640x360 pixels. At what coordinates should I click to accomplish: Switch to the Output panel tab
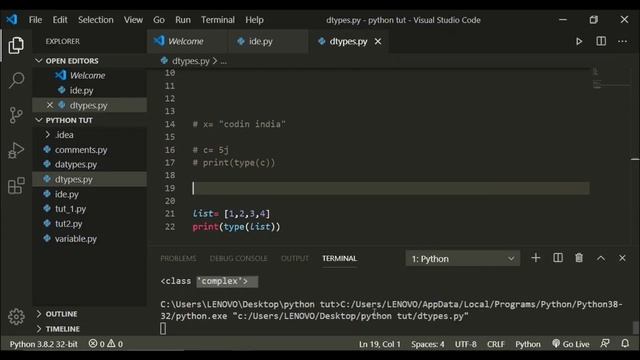[295, 258]
